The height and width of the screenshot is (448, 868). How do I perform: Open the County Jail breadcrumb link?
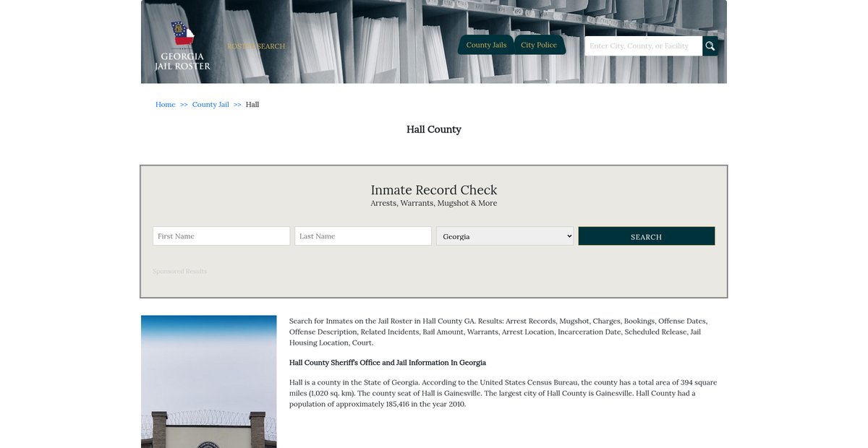210,105
